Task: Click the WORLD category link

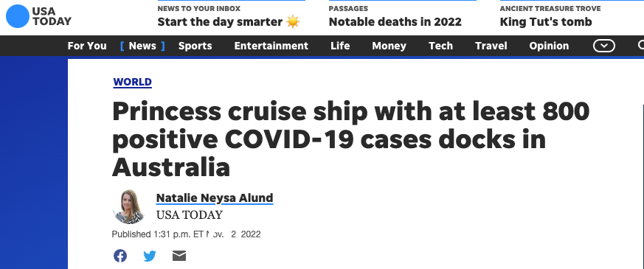Action: click(132, 82)
